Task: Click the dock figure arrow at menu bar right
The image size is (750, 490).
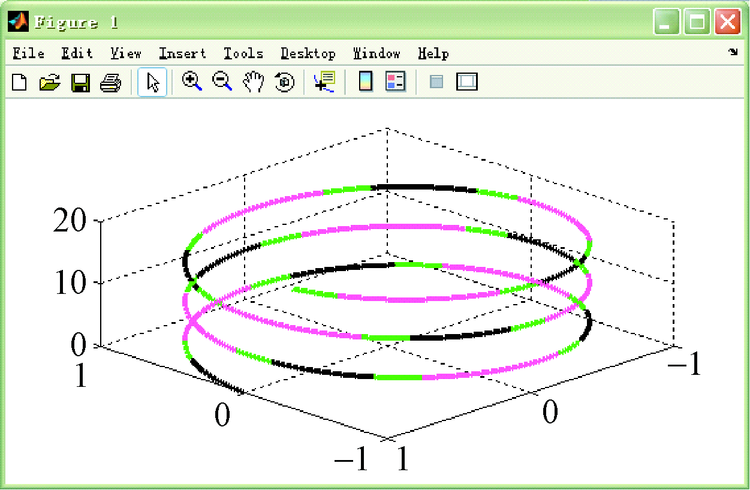Action: coord(732,52)
